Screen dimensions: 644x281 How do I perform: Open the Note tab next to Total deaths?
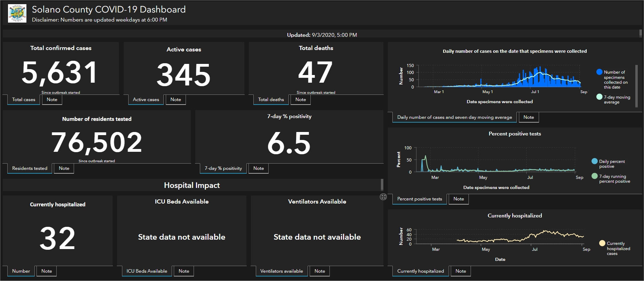click(x=301, y=100)
